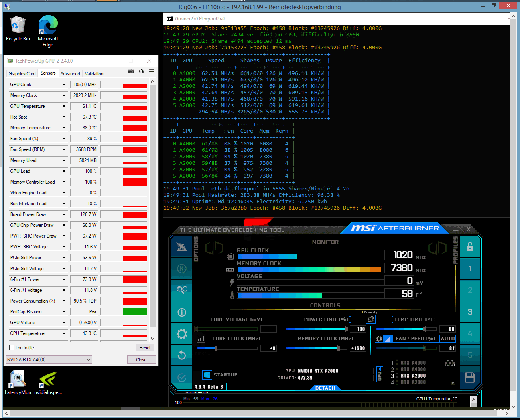Open the Recycle Bin desktop icon

18,29
